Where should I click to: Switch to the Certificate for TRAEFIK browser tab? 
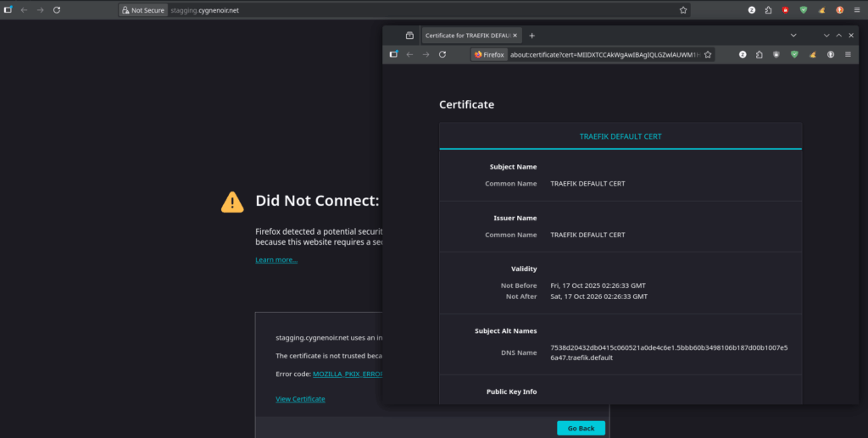[466, 36]
